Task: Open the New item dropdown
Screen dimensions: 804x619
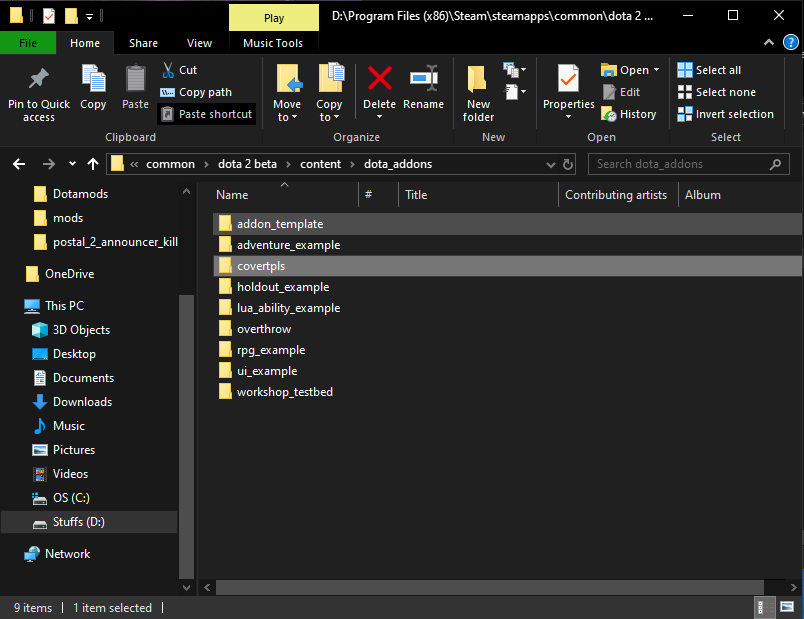Action: (x=515, y=70)
